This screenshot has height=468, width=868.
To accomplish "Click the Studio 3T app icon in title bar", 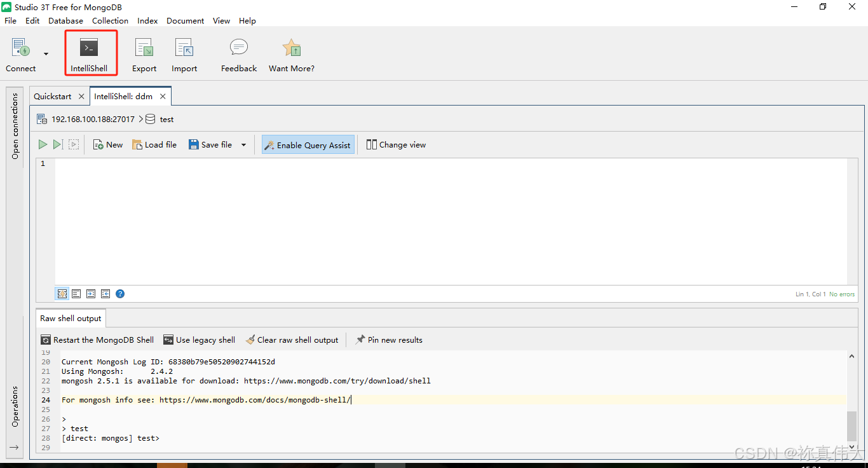I will (x=7, y=7).
